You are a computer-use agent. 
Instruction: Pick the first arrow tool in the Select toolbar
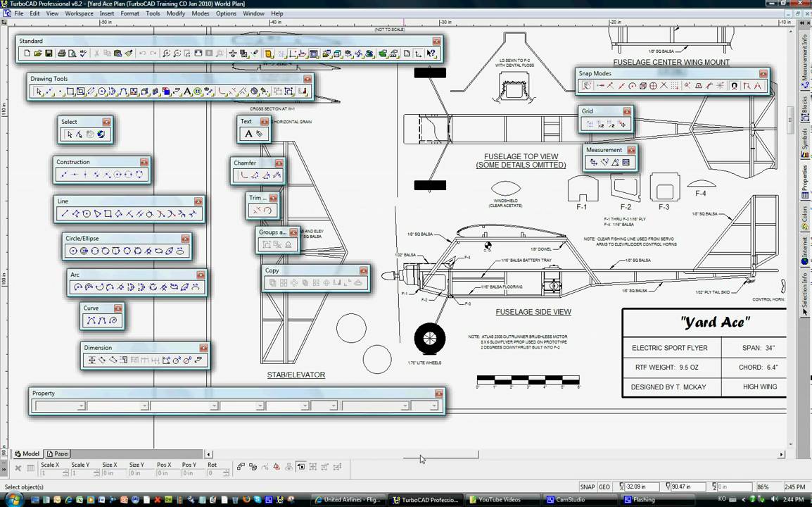pyautogui.click(x=70, y=134)
